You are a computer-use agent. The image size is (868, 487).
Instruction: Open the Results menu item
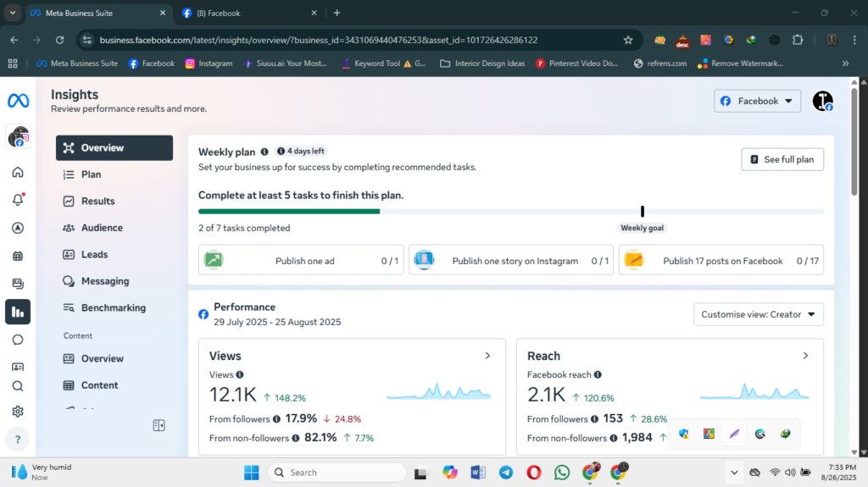coord(114,201)
